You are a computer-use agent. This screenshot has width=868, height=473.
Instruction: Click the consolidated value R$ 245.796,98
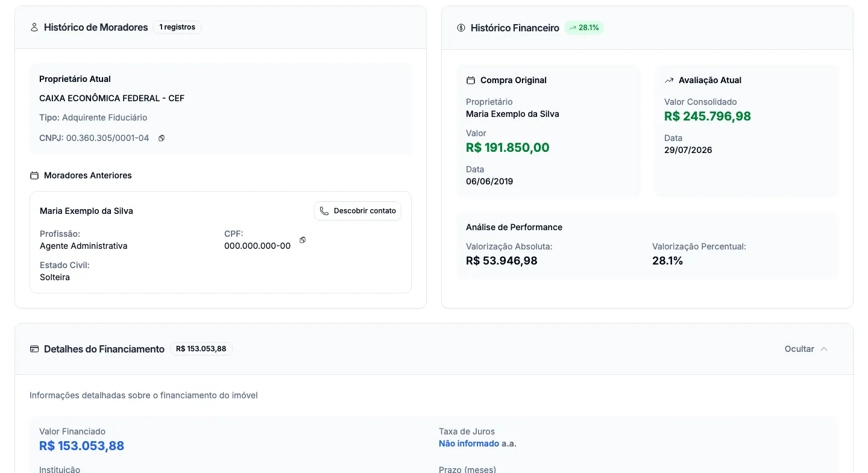pos(708,116)
